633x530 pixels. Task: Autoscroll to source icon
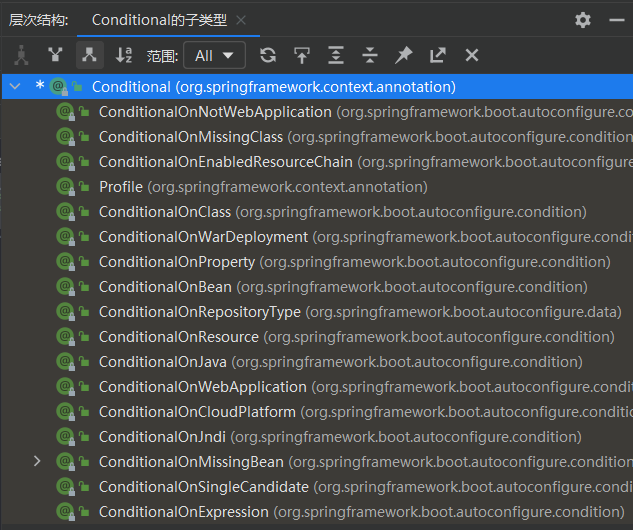point(302,55)
